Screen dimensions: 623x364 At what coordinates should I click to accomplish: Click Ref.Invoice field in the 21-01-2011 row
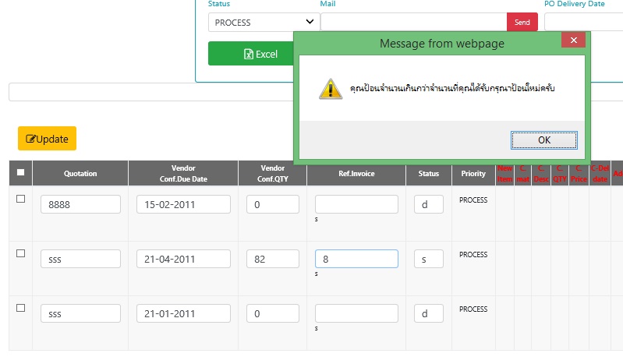[356, 313]
